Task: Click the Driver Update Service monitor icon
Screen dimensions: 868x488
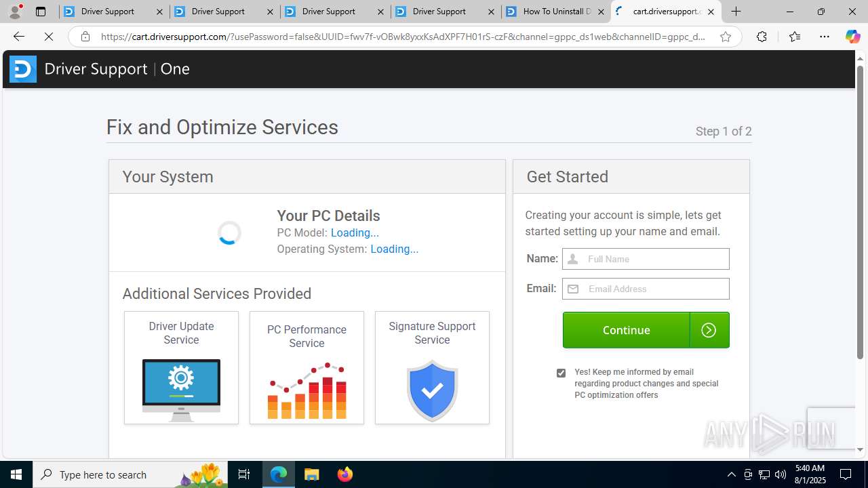Action: [x=181, y=390]
